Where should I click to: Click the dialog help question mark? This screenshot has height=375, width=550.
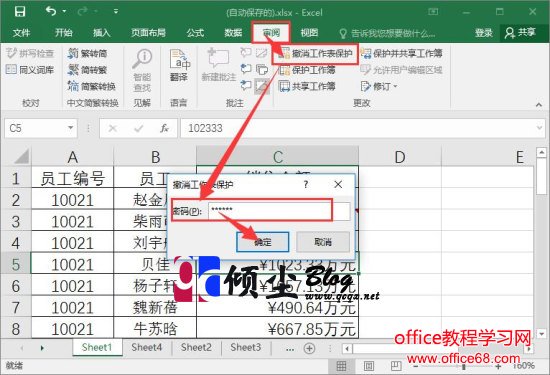point(306,184)
